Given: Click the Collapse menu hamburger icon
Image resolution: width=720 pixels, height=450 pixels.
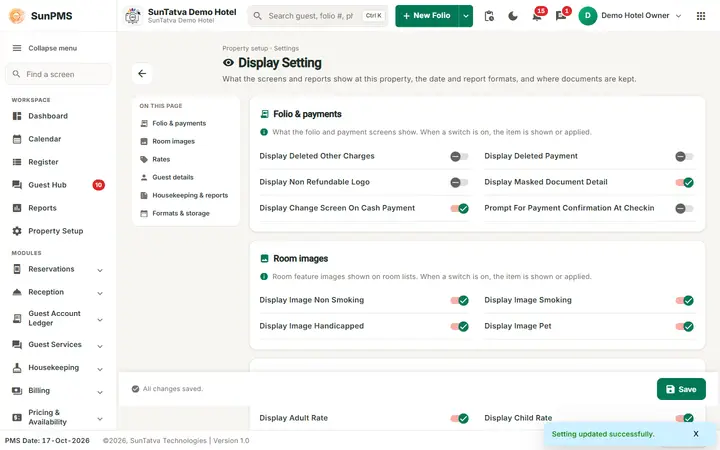Looking at the screenshot, I should tap(17, 48).
